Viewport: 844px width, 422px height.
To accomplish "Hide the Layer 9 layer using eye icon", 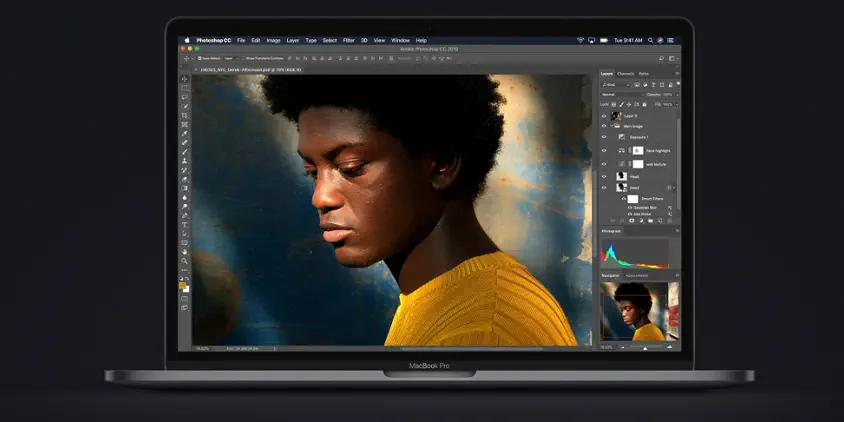I will point(604,115).
